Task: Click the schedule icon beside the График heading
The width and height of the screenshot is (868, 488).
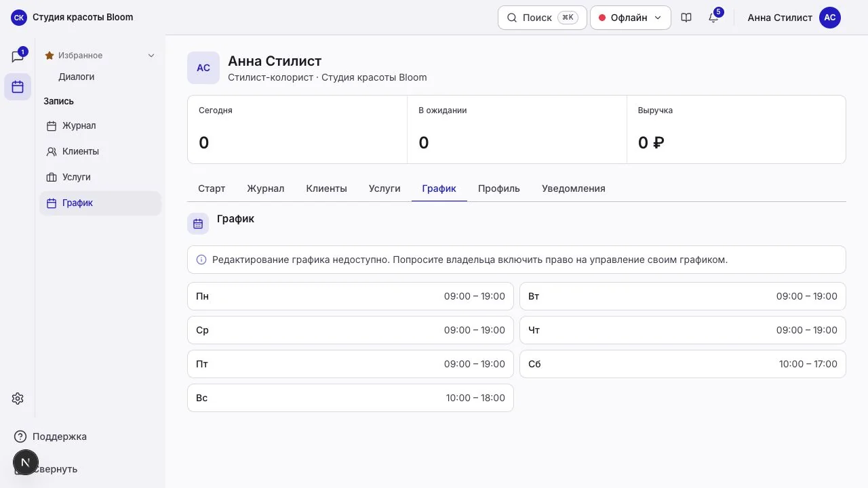Action: (198, 224)
